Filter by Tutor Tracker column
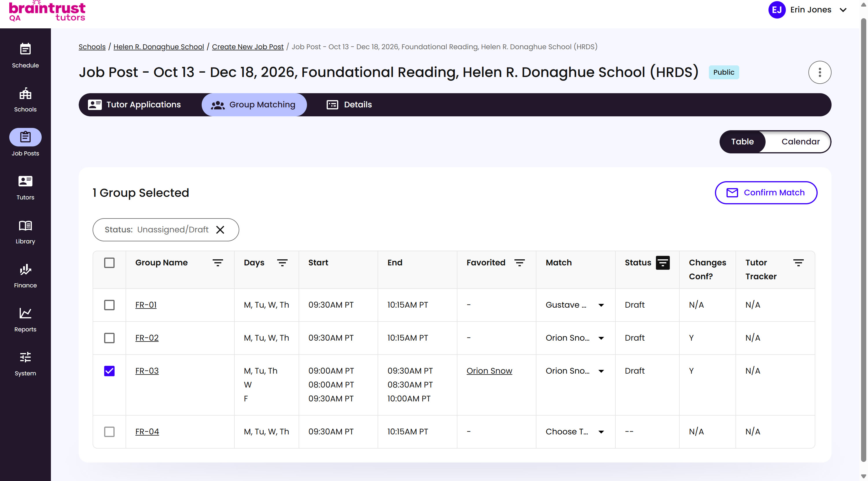The image size is (868, 481). 798,262
